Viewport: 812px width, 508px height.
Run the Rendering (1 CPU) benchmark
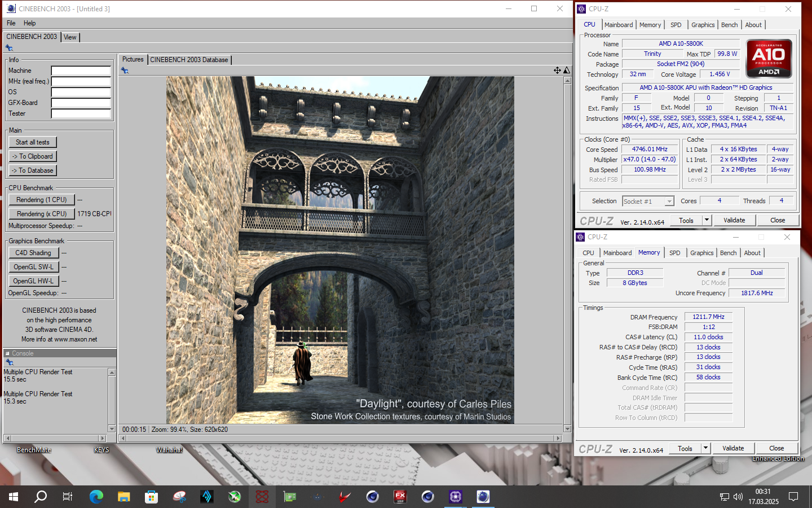pyautogui.click(x=42, y=200)
